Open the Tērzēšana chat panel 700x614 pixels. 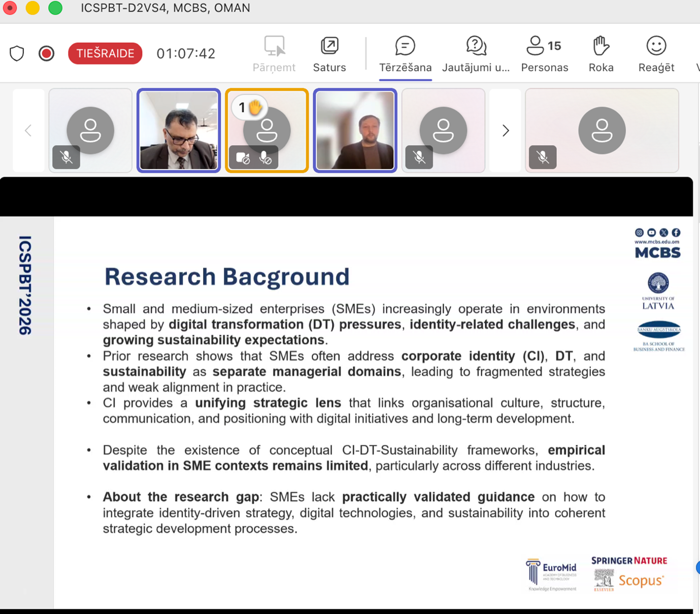coord(405,54)
